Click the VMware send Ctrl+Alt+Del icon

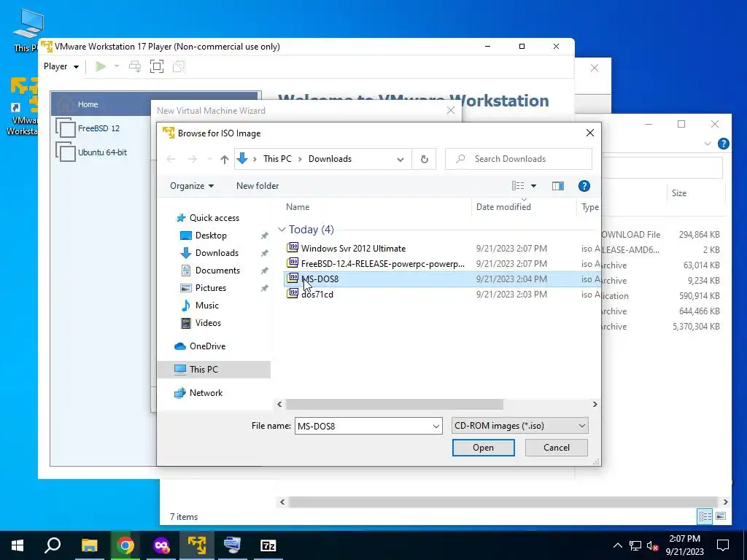135,66
